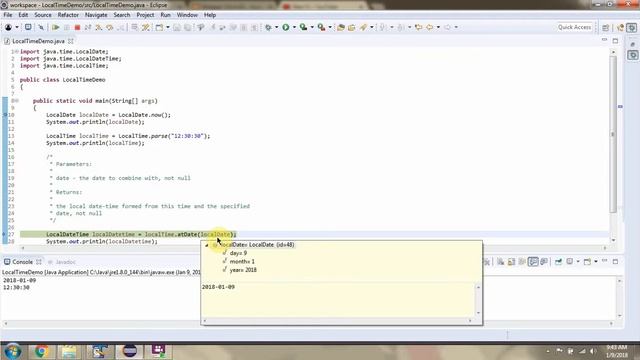
Task: Click the console horizontal scrollbar
Action: (309, 323)
